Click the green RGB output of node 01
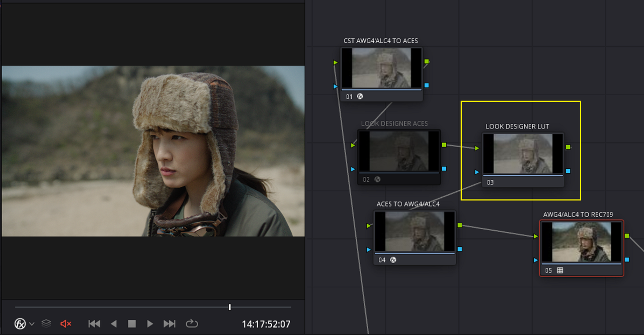 pos(427,61)
